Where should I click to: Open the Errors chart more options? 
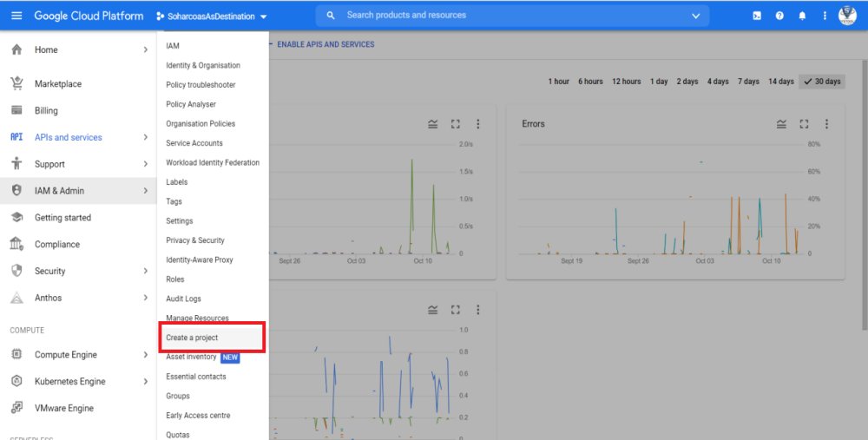[826, 124]
